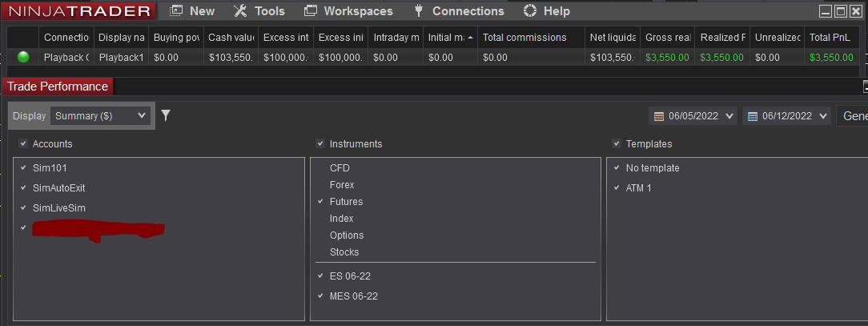Click the New menu window icon
This screenshot has width=868, height=326.
click(177, 11)
